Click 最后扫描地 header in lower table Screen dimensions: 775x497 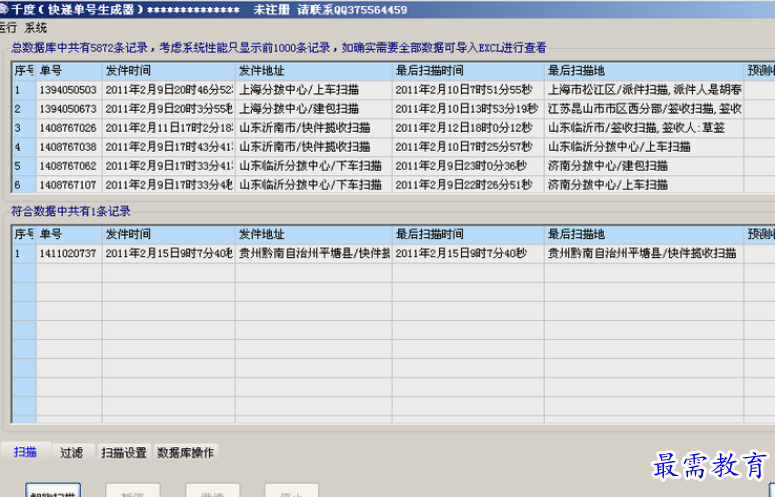(x=644, y=234)
